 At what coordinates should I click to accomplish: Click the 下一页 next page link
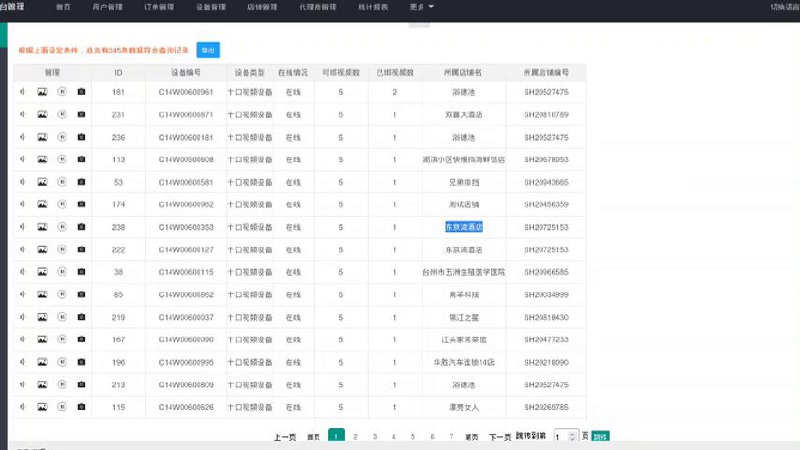(500, 437)
